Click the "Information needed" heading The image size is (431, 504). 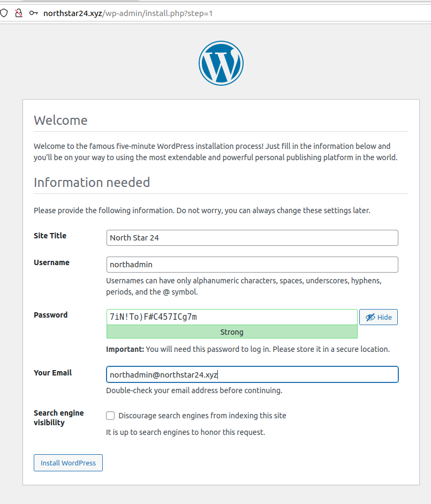(x=92, y=182)
